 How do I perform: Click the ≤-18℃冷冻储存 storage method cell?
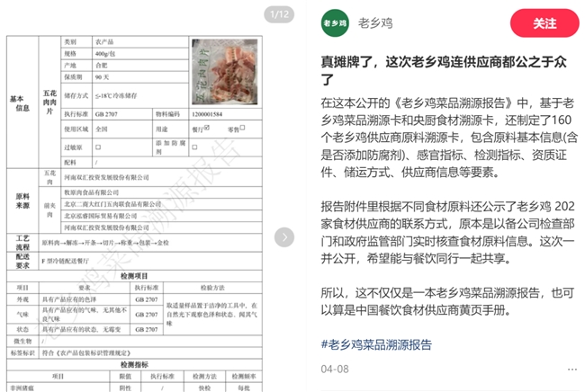pyautogui.click(x=140, y=95)
